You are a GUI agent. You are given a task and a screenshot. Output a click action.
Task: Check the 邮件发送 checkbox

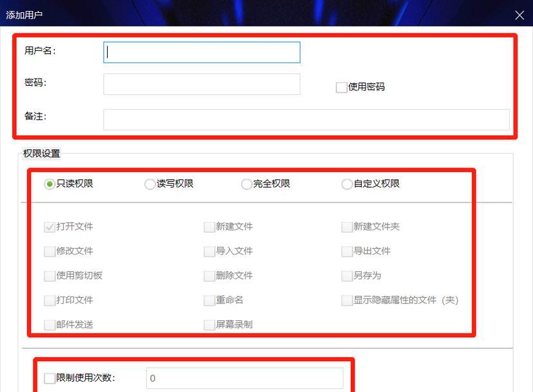click(x=50, y=325)
